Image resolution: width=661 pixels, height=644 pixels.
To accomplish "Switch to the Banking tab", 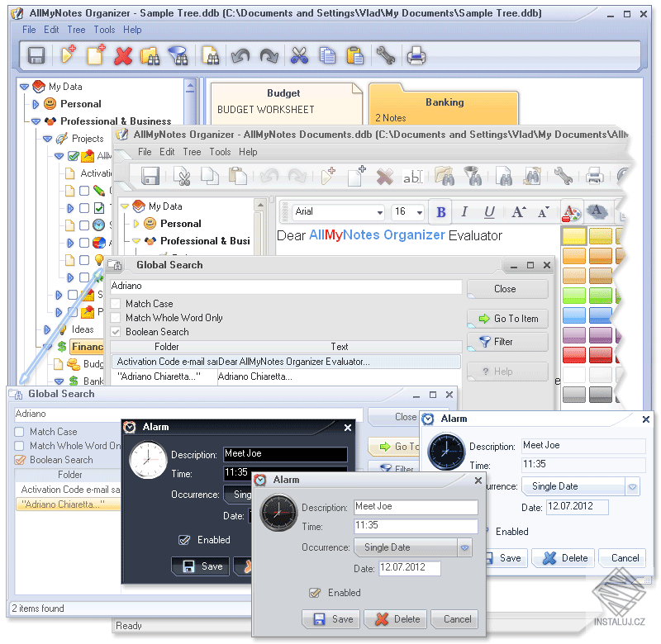I will pos(445,102).
